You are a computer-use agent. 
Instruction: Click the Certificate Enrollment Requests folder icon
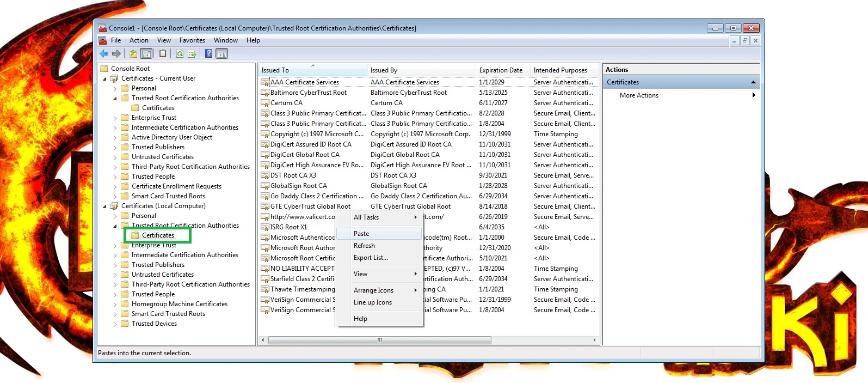(x=125, y=186)
